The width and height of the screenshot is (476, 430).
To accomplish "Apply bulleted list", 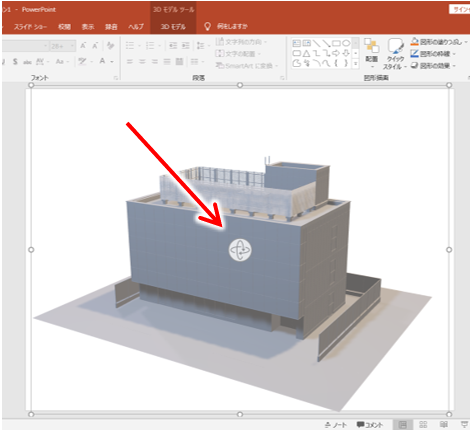I will (x=130, y=46).
